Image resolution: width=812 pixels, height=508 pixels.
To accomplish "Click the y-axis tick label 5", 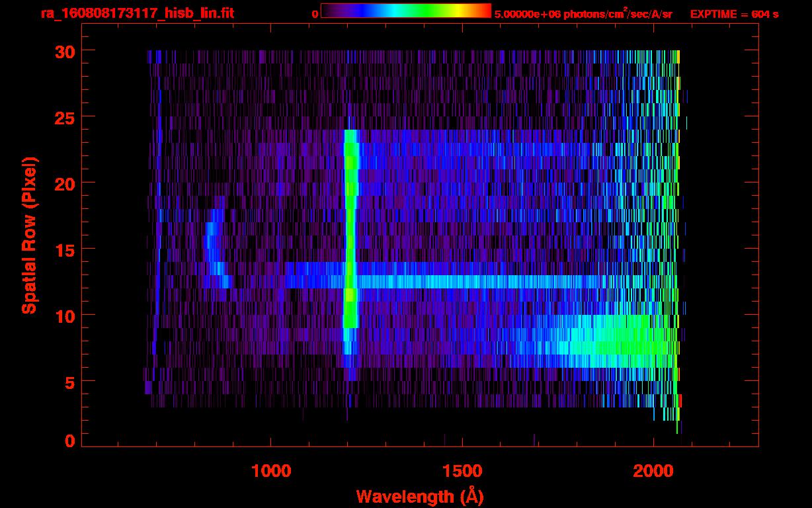I will pos(70,382).
